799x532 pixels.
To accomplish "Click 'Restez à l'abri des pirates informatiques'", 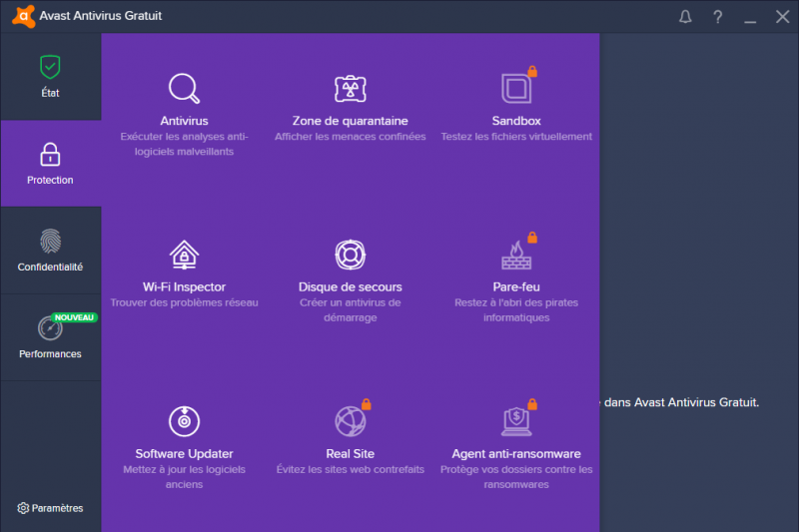I will coord(516,310).
